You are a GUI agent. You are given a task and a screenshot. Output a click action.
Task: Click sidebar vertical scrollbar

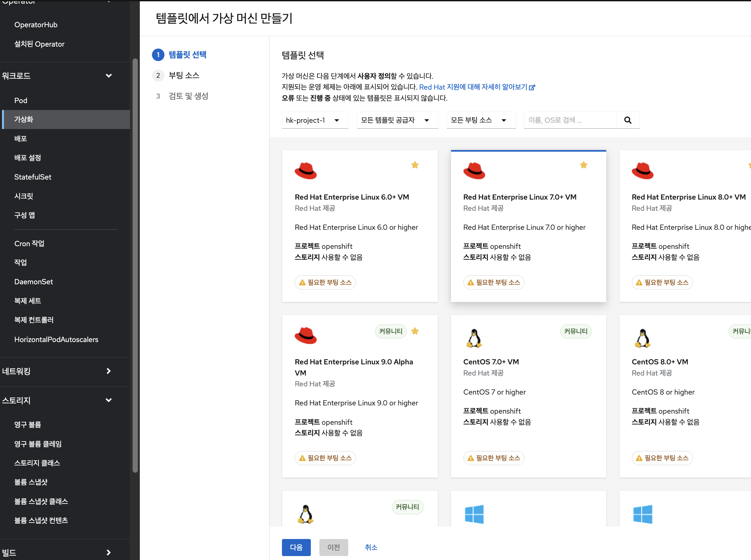click(135, 266)
